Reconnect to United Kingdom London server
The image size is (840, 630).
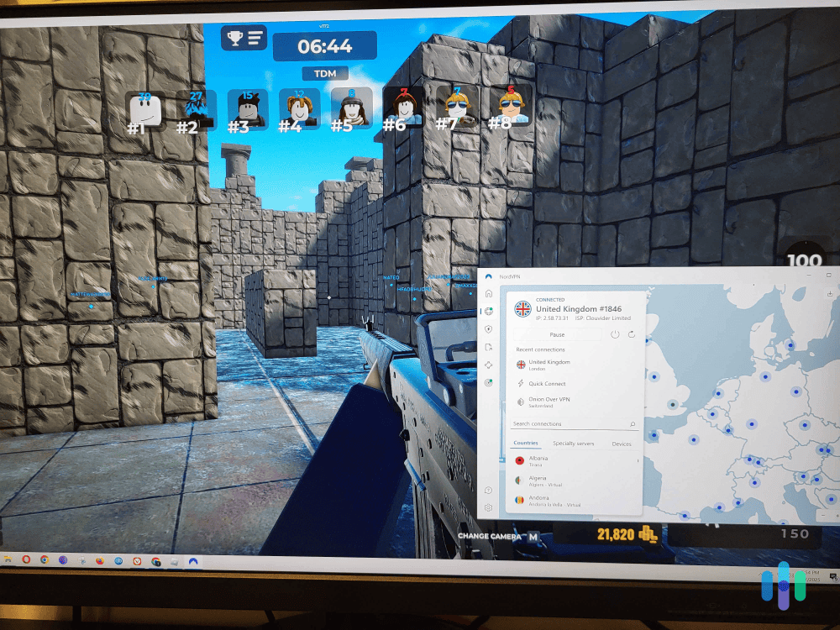click(x=549, y=365)
